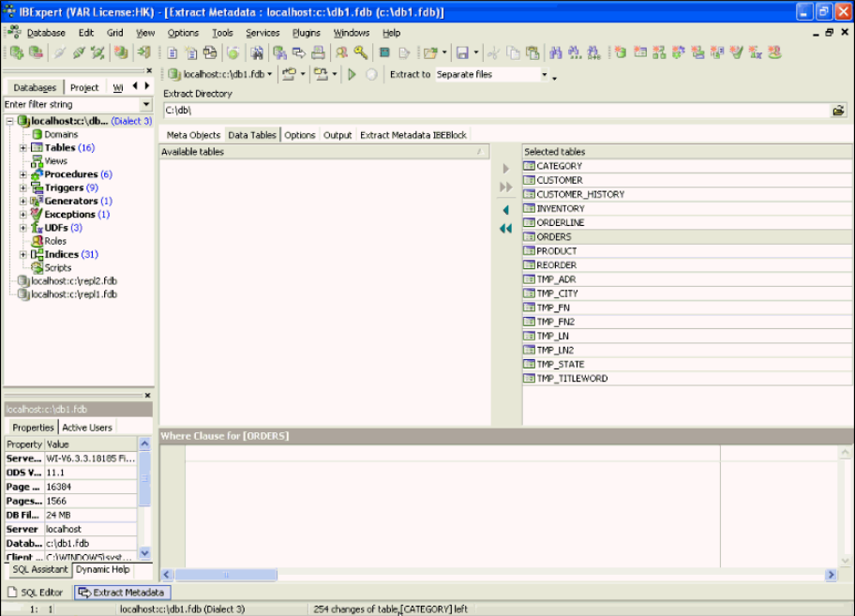Image resolution: width=855 pixels, height=616 pixels.
Task: Open the filter string dropdown arrow
Action: pos(145,105)
